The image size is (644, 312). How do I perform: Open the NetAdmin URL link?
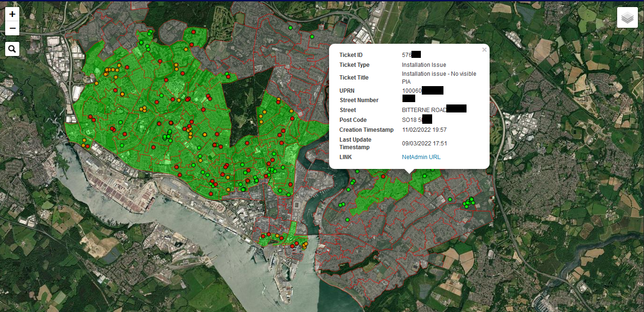(x=421, y=157)
